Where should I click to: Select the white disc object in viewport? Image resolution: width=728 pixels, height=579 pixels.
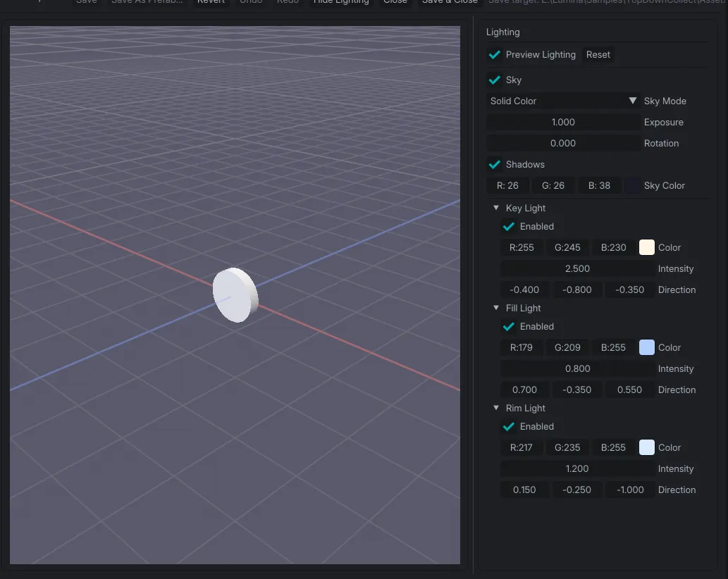235,294
